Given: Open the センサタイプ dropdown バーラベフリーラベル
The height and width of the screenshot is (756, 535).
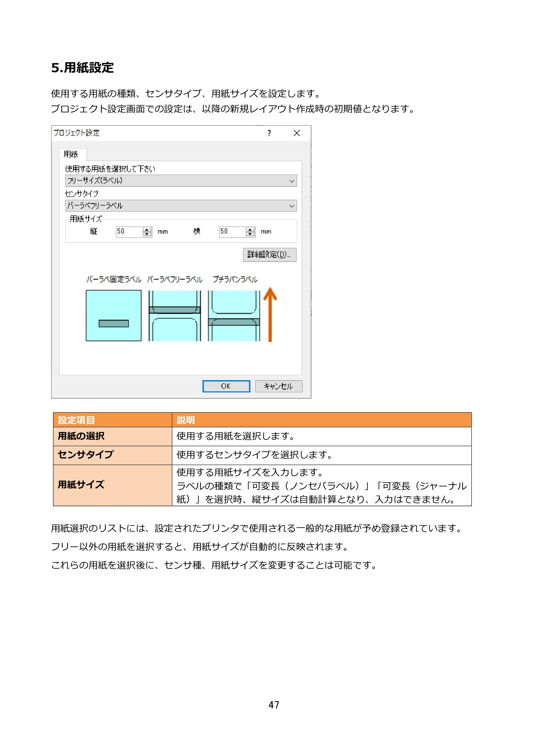Looking at the screenshot, I should click(181, 206).
